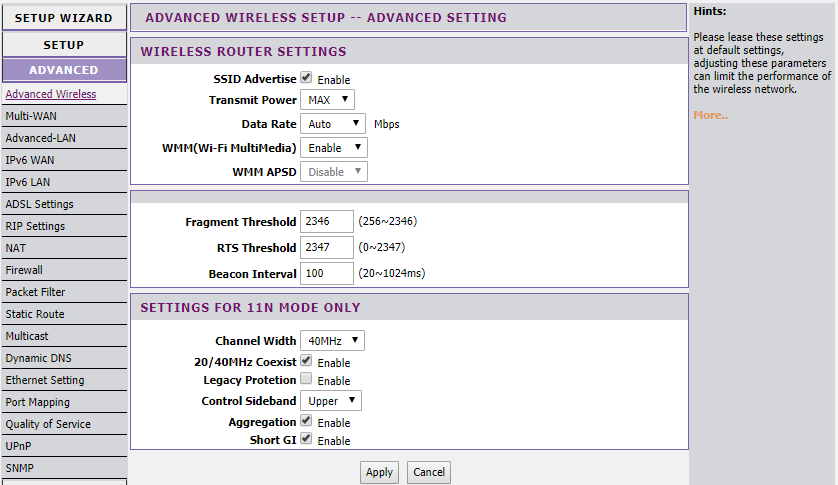Click the Apply button

coord(379,472)
